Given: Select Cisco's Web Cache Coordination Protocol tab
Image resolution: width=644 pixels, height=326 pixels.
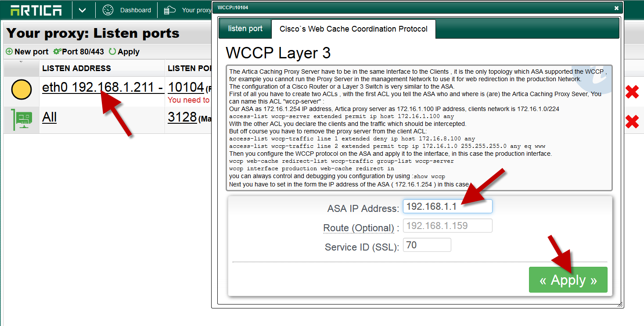Looking at the screenshot, I should coord(353,29).
